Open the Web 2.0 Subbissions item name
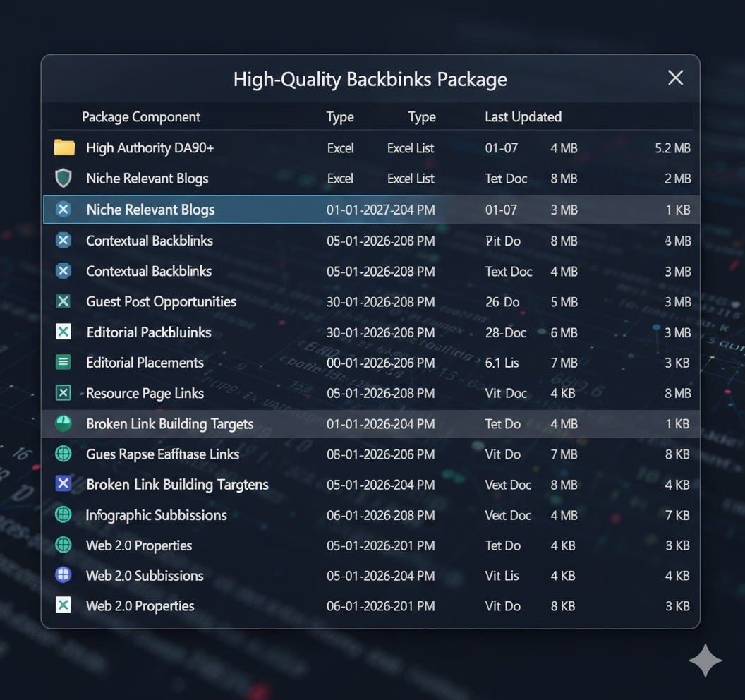 click(145, 576)
